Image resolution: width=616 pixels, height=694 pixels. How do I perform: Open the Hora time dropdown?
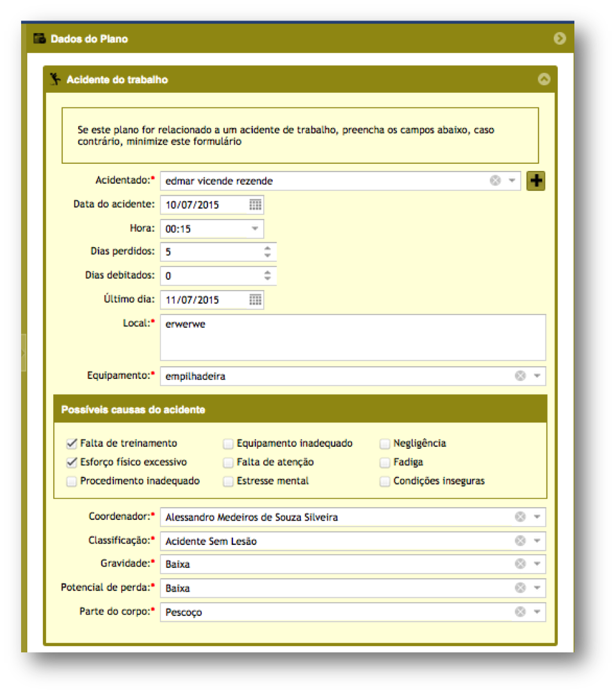(255, 229)
